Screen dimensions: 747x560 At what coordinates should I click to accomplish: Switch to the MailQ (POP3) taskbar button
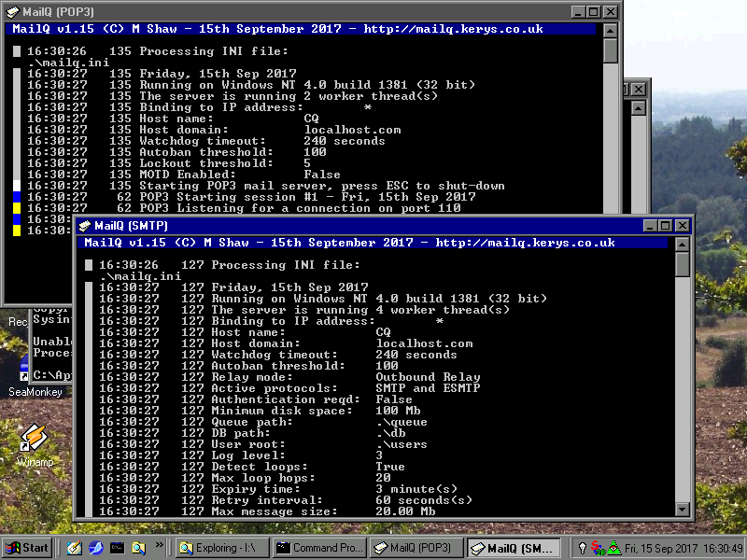point(416,548)
